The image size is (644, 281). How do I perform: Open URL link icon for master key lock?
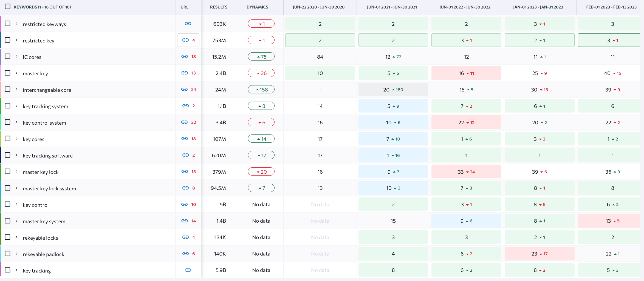pyautogui.click(x=185, y=171)
